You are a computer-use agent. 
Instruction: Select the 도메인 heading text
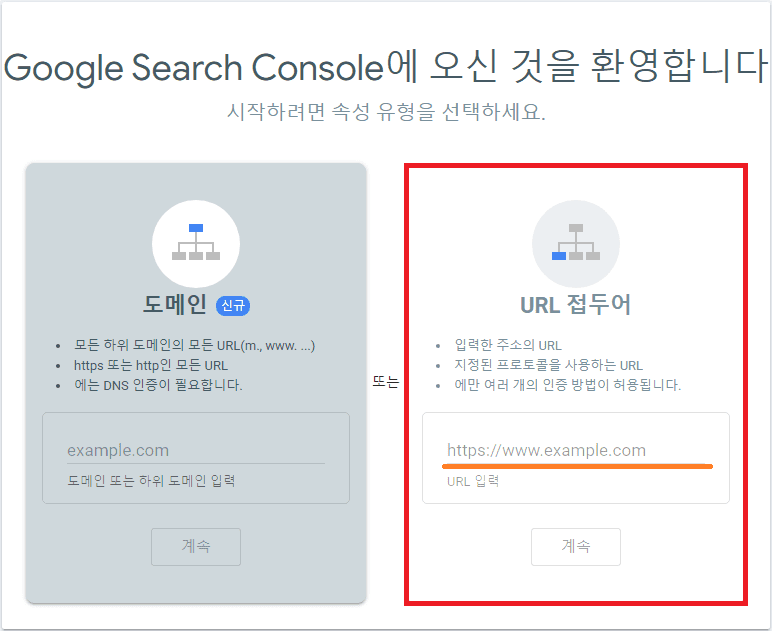coord(175,304)
